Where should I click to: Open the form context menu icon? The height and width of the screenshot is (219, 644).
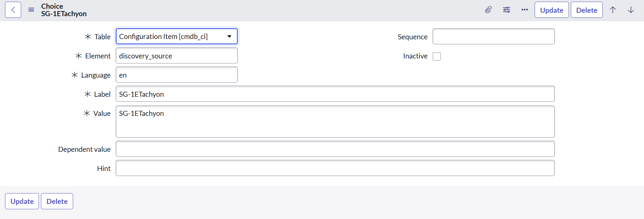coord(31,10)
